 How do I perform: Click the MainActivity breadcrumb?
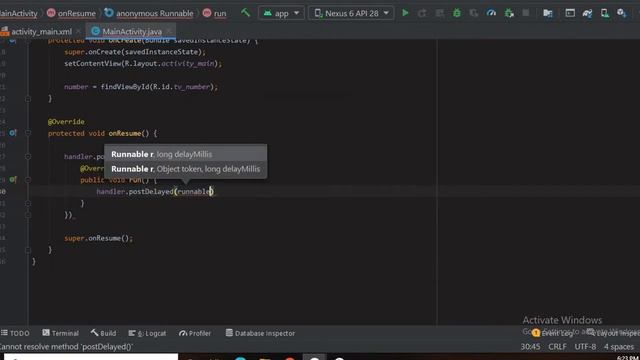pos(18,13)
